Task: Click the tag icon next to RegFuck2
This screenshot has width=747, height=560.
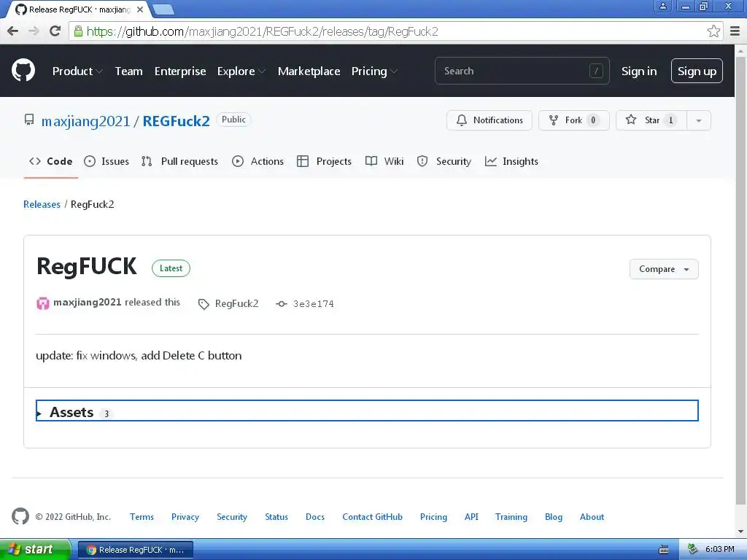Action: [x=204, y=304]
